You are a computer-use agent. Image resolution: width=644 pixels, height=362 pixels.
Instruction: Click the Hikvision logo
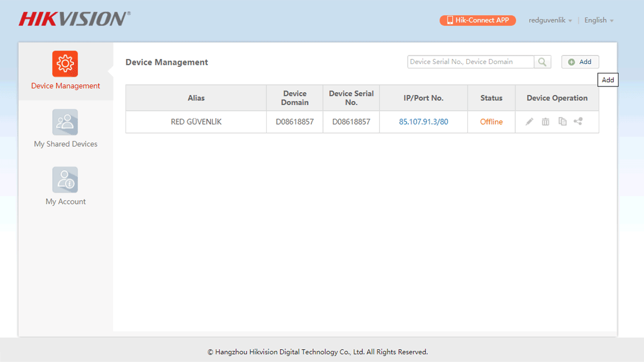[x=74, y=19]
